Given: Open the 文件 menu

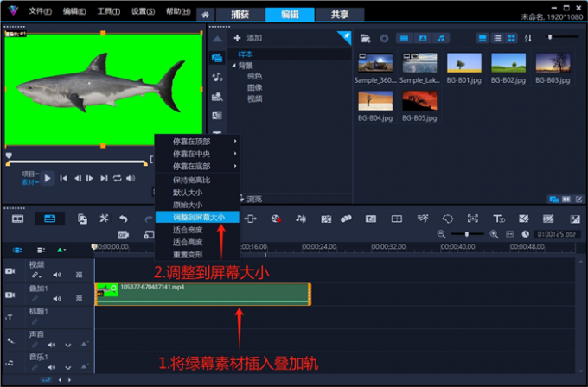Looking at the screenshot, I should pyautogui.click(x=40, y=11).
